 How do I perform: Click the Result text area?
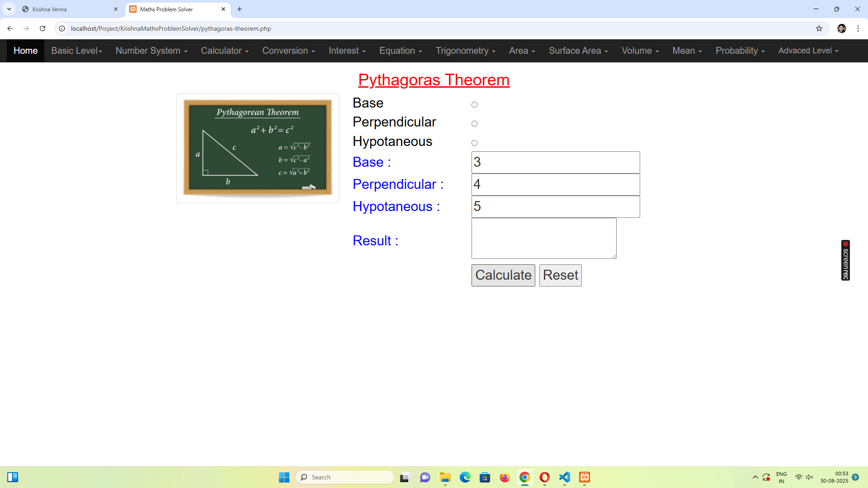[544, 238]
